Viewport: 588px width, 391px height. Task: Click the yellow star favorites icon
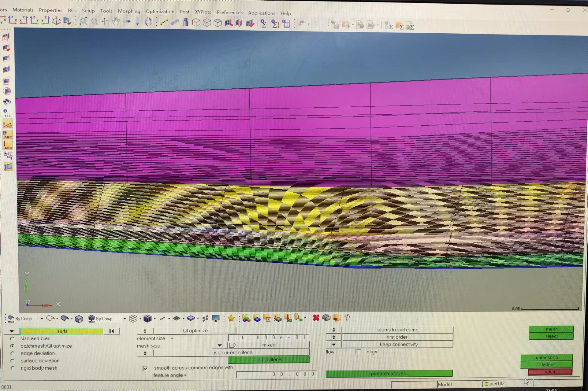click(x=231, y=318)
